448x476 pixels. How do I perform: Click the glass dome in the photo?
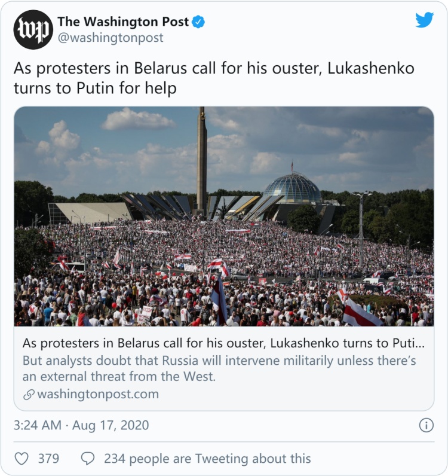coord(292,188)
